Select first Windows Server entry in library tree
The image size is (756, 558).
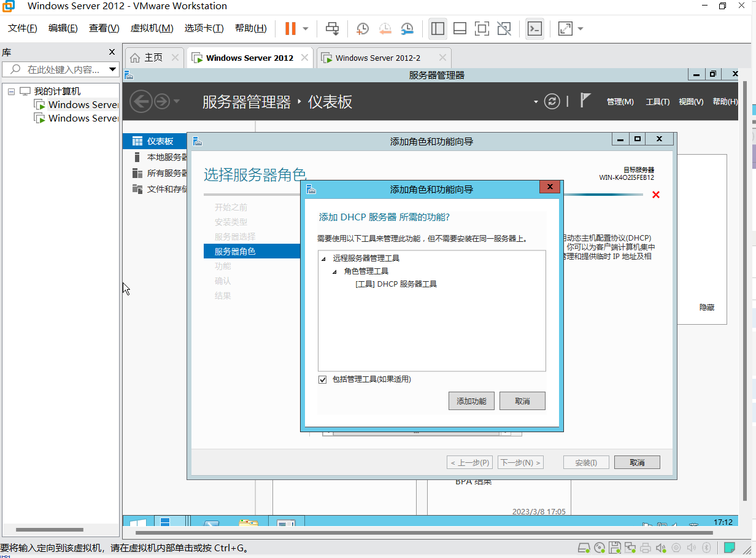(x=77, y=105)
